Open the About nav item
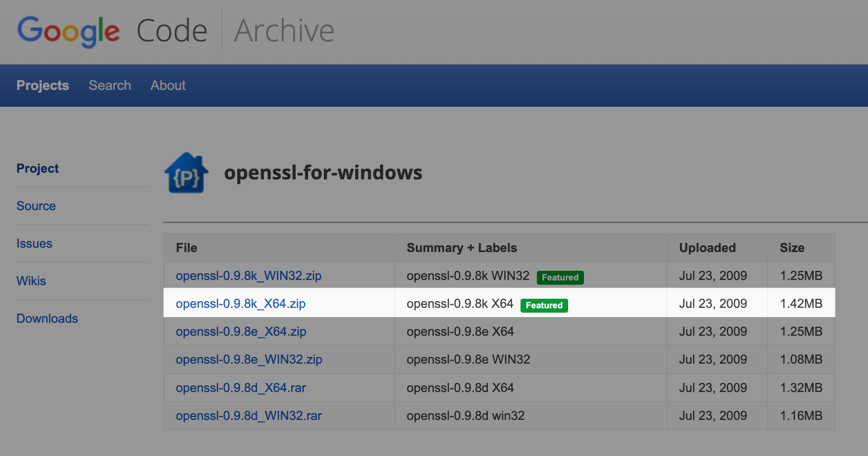This screenshot has width=868, height=456. click(168, 85)
